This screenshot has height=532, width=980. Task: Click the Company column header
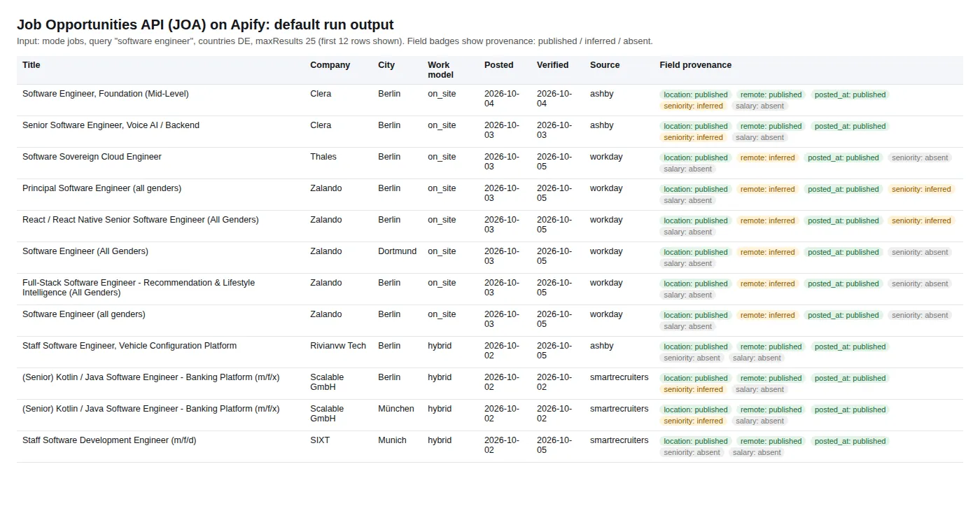point(330,65)
